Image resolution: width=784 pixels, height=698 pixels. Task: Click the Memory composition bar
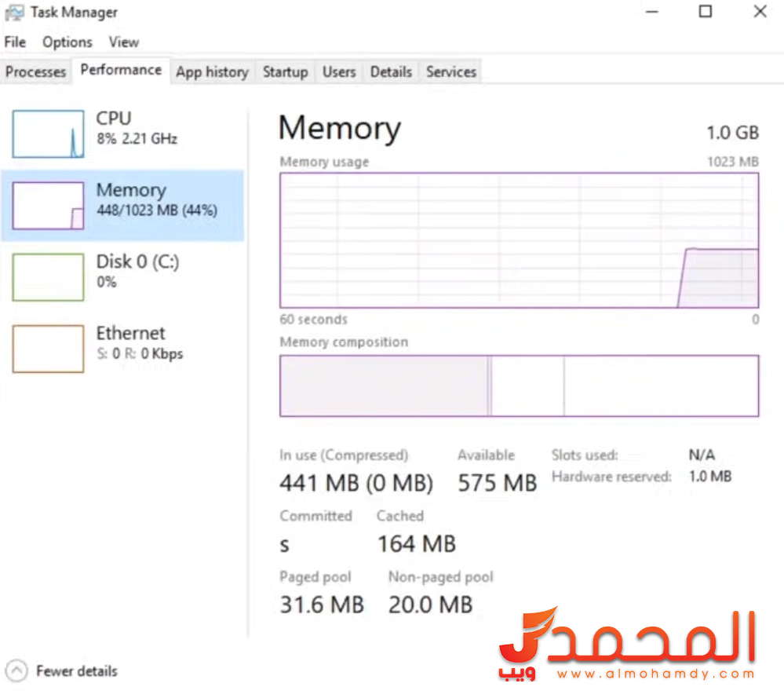(519, 386)
